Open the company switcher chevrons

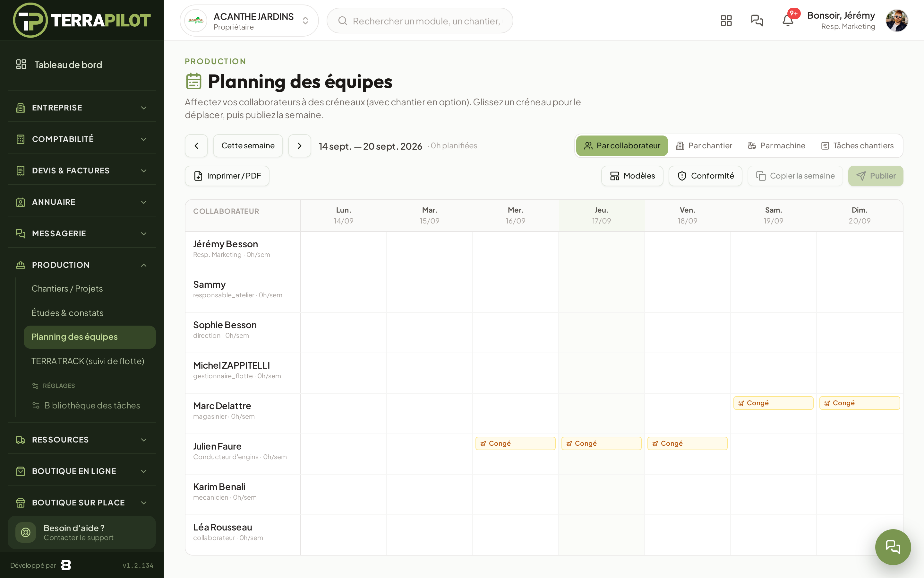tap(305, 21)
